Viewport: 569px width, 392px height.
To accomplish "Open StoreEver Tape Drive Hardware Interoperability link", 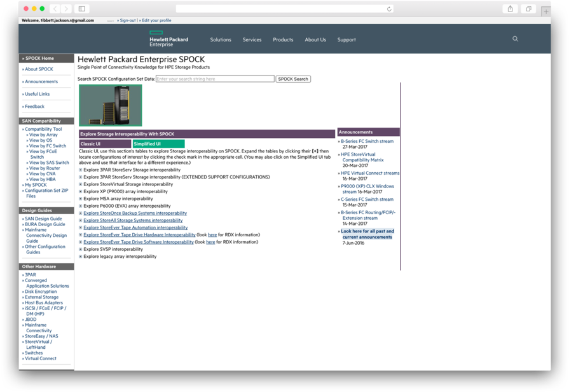I will click(x=139, y=234).
